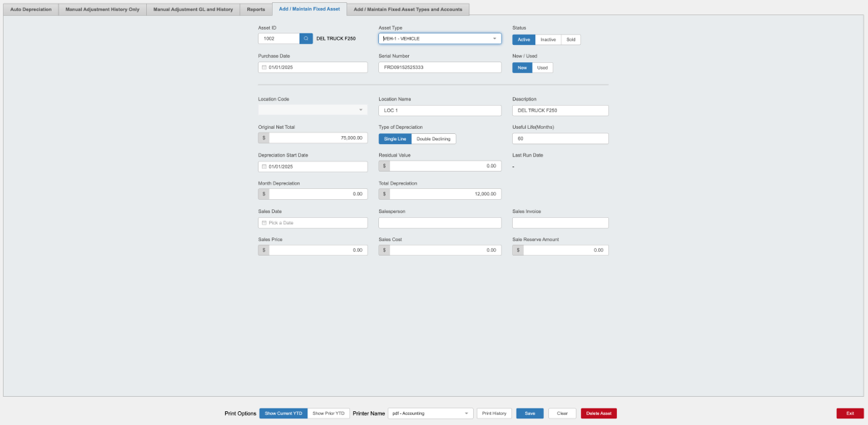The width and height of the screenshot is (868, 425).
Task: Click calendar icon in Depreciation Start Date
Action: pos(264,167)
